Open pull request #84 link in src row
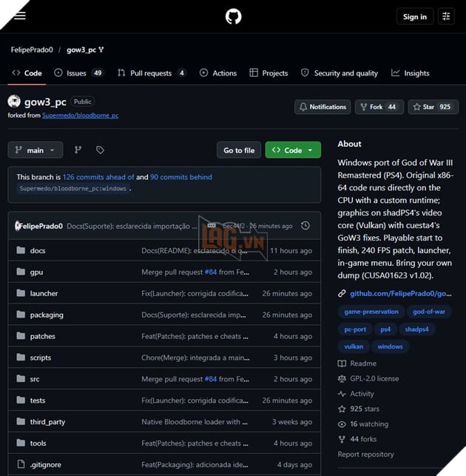Image resolution: width=466 pixels, height=476 pixels. [x=211, y=379]
